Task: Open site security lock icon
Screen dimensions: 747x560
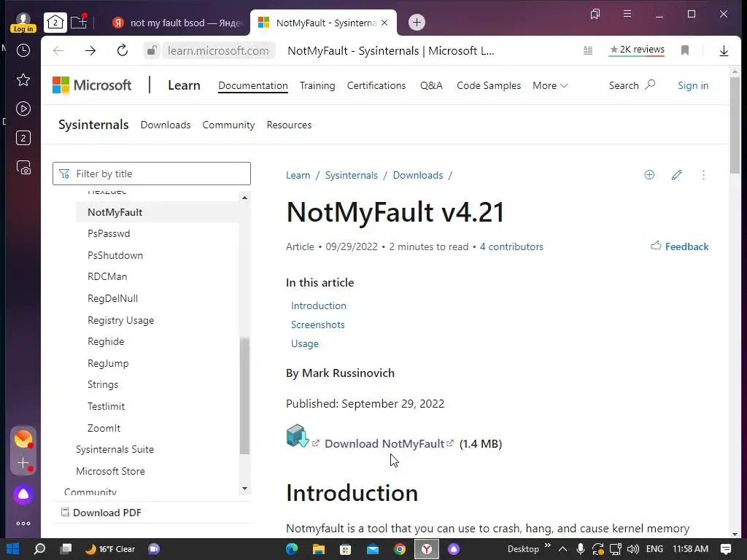Action: tap(152, 50)
